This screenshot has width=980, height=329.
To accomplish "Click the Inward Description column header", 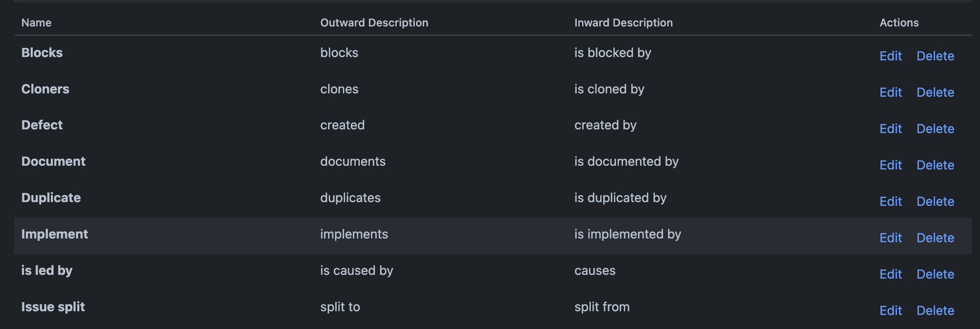I will coord(623,23).
